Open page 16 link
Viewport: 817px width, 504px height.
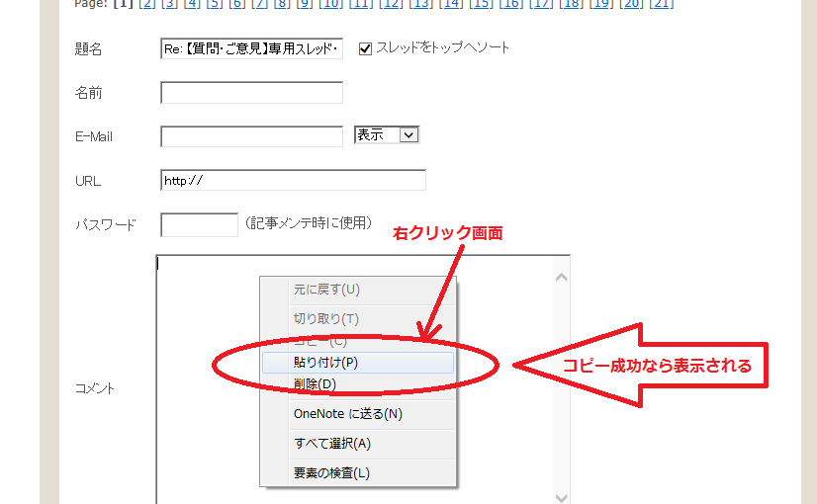click(x=511, y=4)
